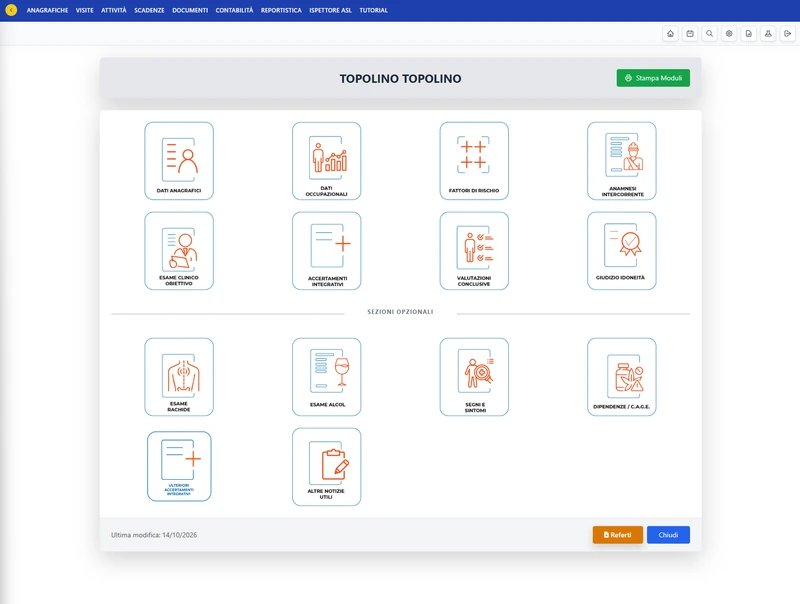Open the Dipendenze / C.A.G.E. card
Image resolution: width=800 pixels, height=604 pixels.
621,377
